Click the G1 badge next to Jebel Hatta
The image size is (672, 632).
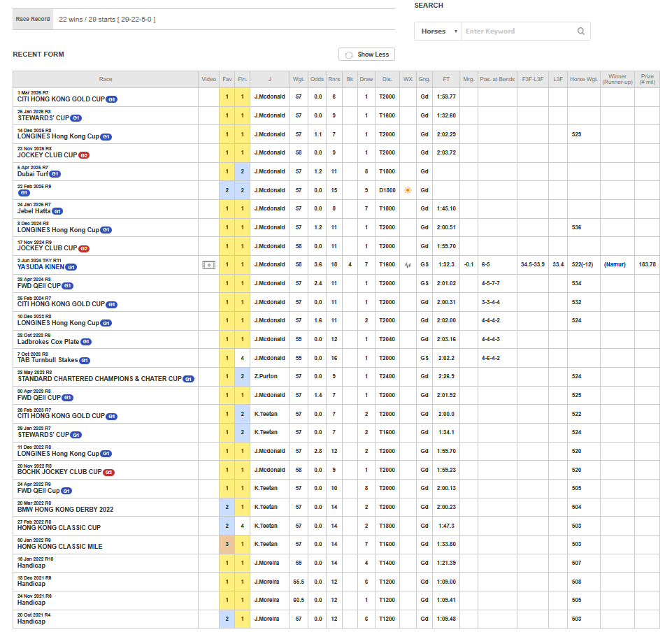click(x=57, y=211)
